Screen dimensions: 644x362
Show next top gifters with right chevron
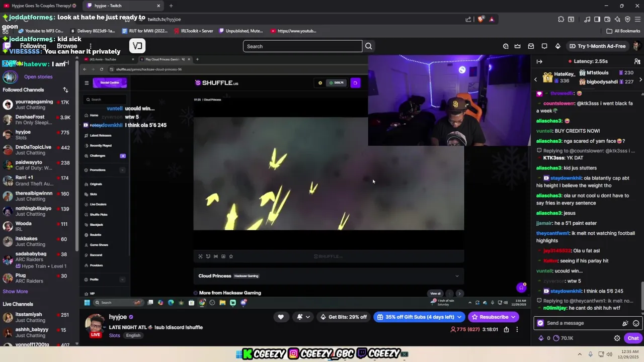[640, 79]
